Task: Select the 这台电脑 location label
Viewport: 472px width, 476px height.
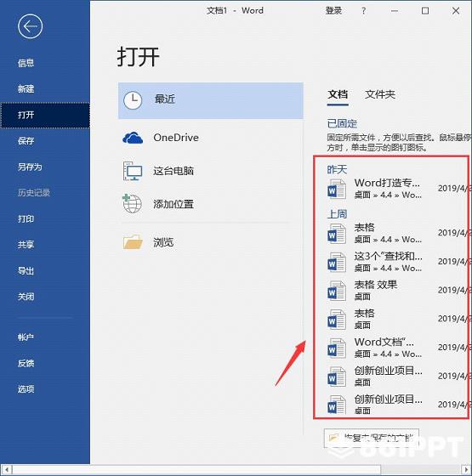Action: (x=173, y=171)
